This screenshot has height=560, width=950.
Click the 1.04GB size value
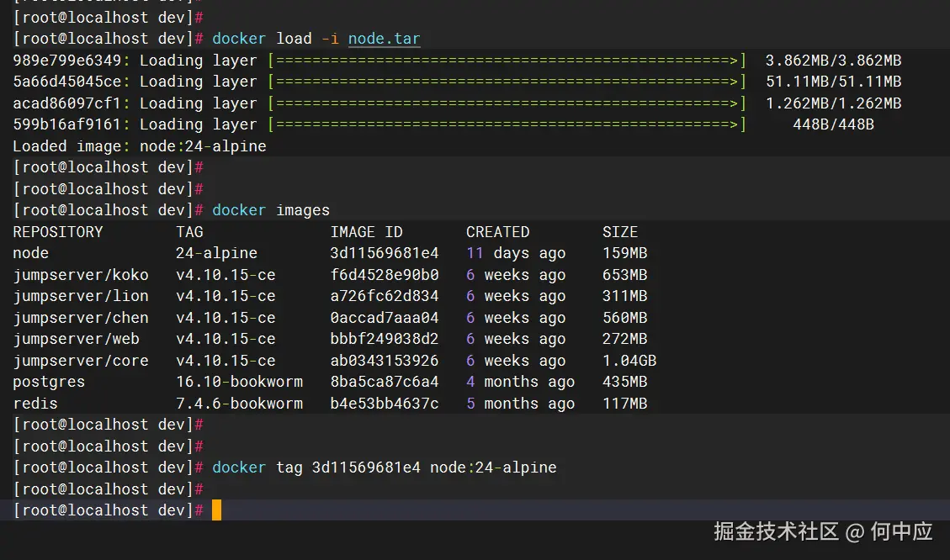coord(629,361)
